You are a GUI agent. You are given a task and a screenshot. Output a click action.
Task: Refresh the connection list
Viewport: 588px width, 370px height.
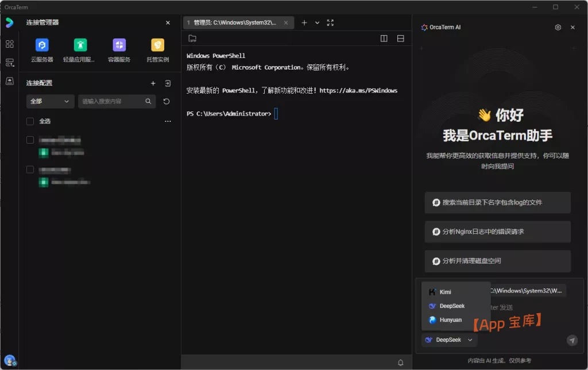click(167, 102)
